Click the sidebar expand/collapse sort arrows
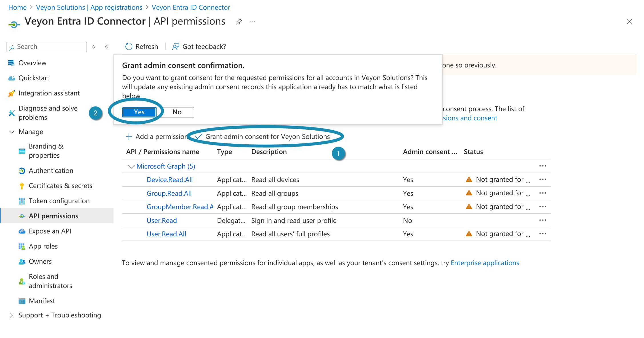Viewport: 644px width, 338px height. coord(94,47)
